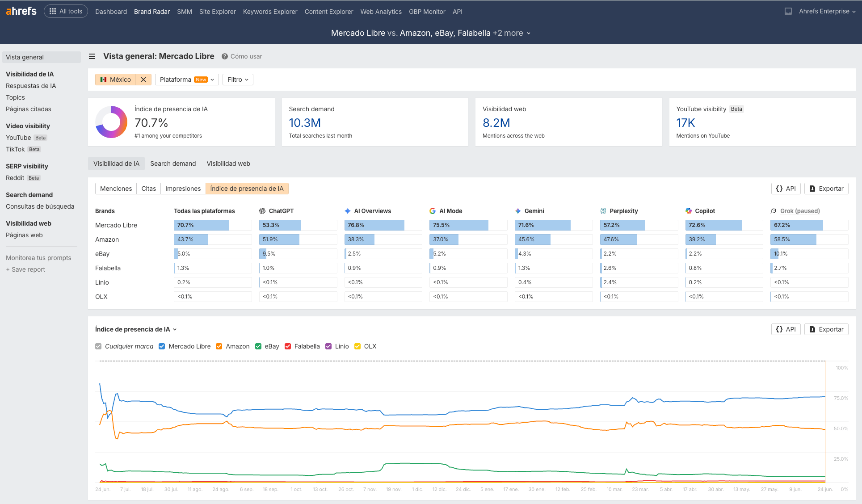Click the 17K YouTube visibility value
This screenshot has height=504, width=862.
tap(685, 122)
